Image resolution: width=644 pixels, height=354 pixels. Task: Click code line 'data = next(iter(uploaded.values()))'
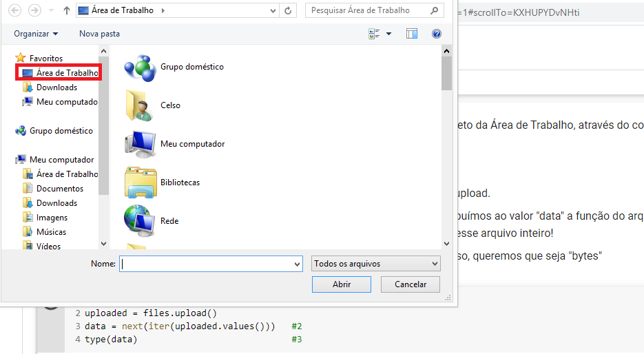tap(180, 326)
